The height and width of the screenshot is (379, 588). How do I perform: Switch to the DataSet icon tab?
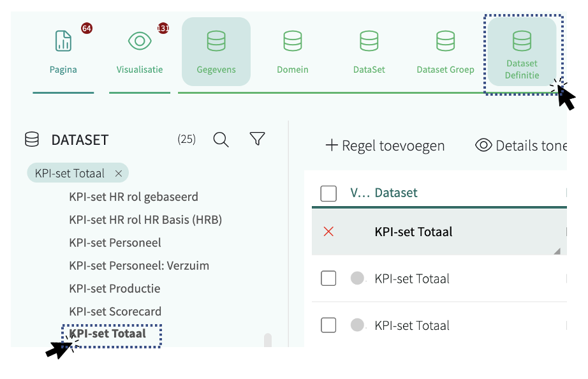(x=369, y=41)
